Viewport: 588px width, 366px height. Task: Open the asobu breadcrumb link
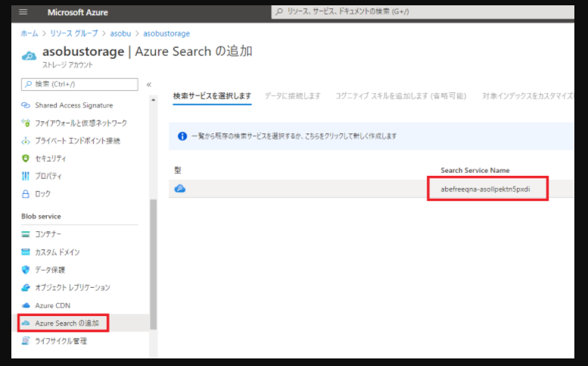coord(120,33)
